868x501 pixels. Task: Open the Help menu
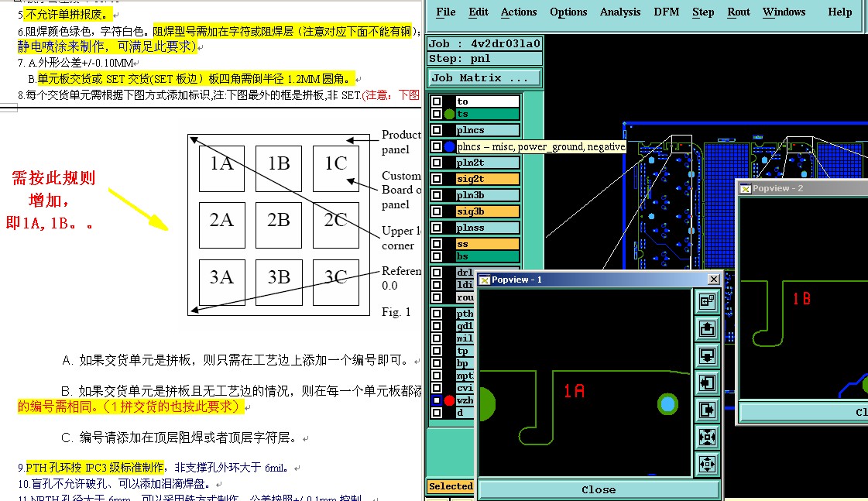click(x=840, y=12)
